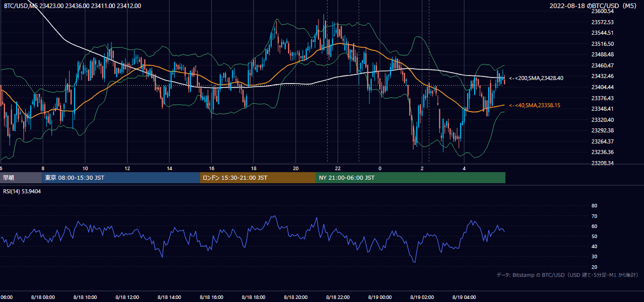Click price axis value 23376.43
This screenshot has width=644, height=302.
point(602,98)
